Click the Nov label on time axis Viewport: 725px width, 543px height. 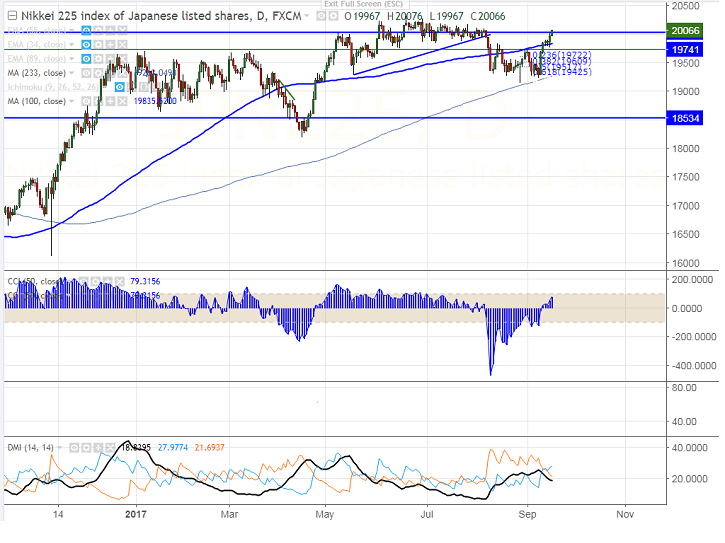tap(625, 514)
